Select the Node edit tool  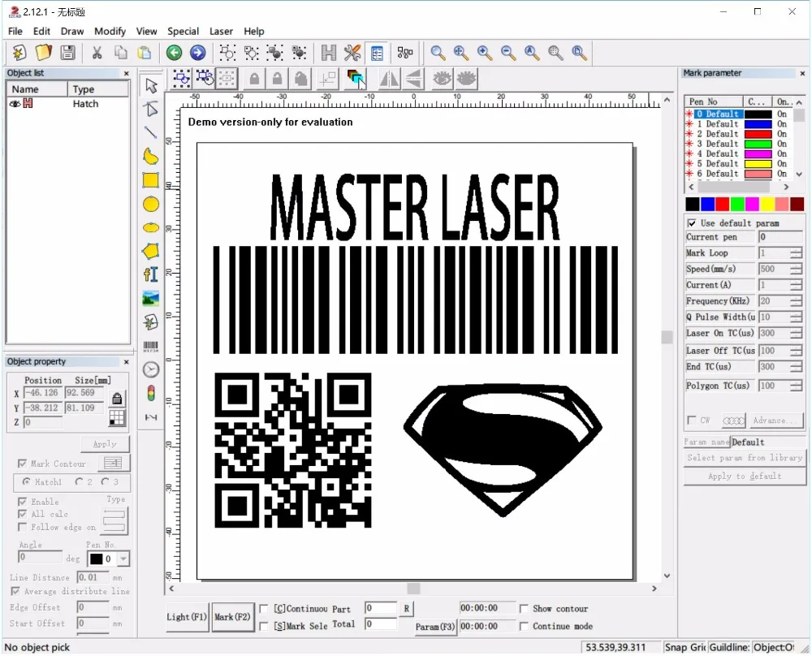pyautogui.click(x=151, y=110)
